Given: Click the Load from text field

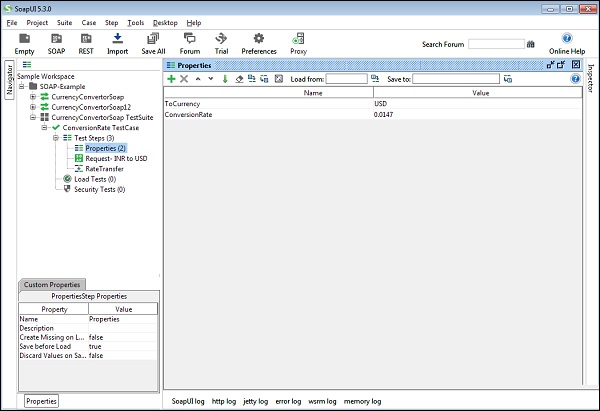Looking at the screenshot, I should click(x=346, y=79).
